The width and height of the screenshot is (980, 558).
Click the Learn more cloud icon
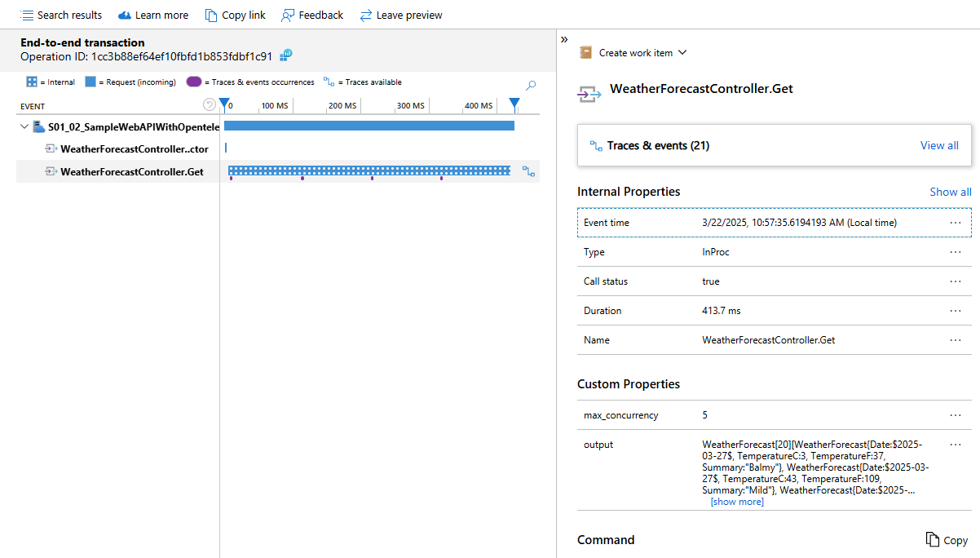(x=125, y=15)
